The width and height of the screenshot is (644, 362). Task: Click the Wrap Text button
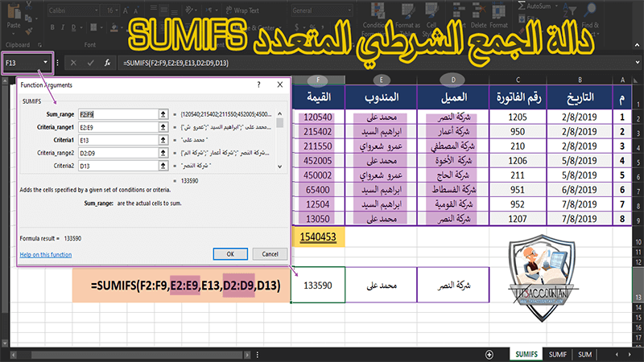click(242, 10)
